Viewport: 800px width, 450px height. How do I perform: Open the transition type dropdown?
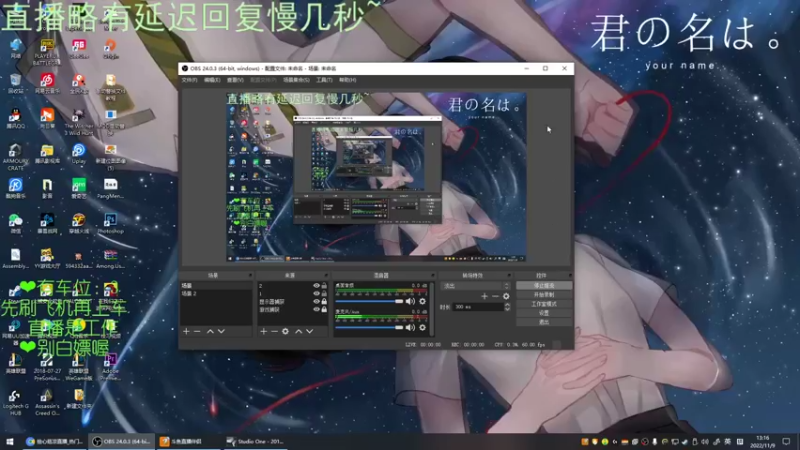tap(474, 286)
